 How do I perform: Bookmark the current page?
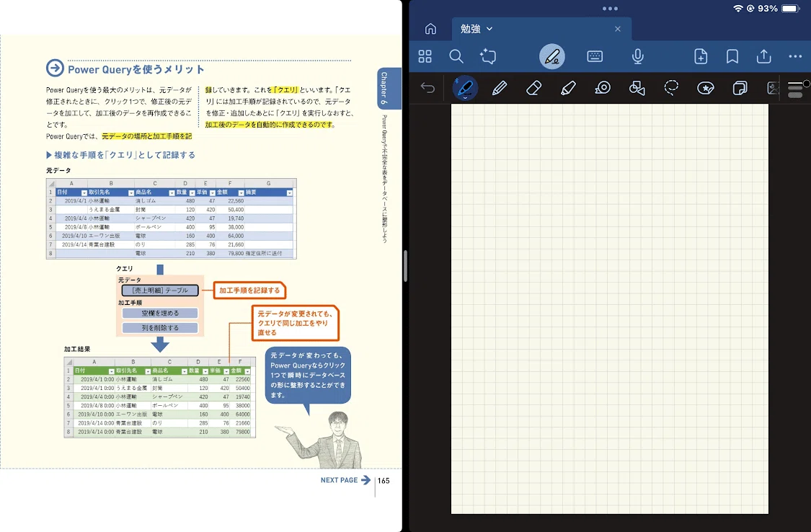[x=732, y=56]
